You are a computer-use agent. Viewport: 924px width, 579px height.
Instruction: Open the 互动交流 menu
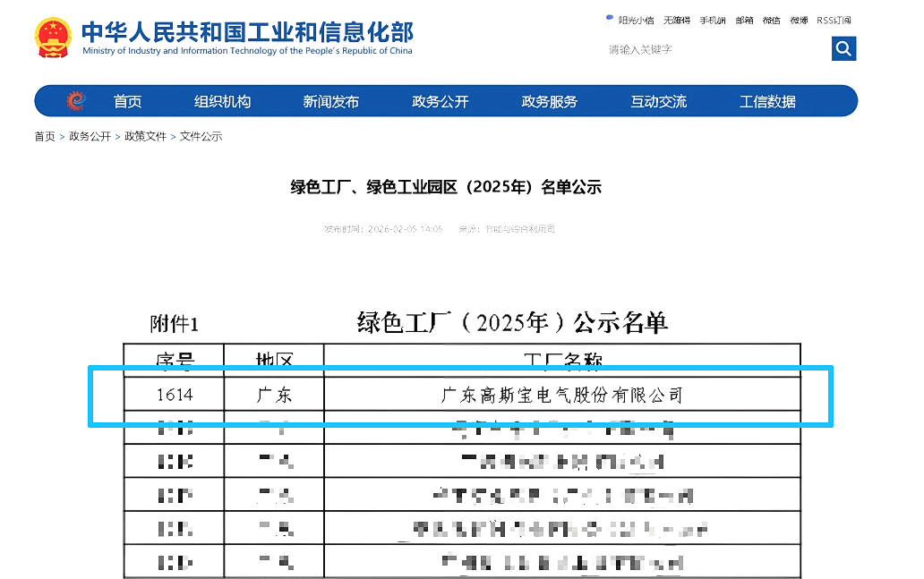point(658,101)
